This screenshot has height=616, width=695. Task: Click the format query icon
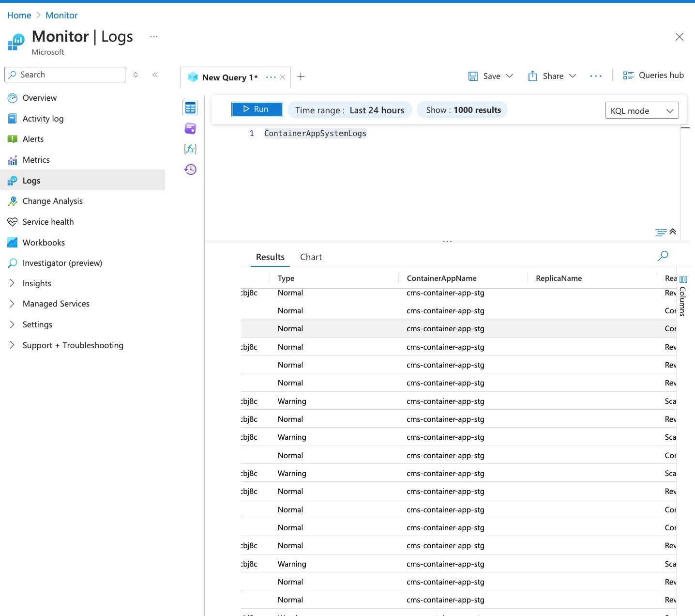(x=661, y=232)
